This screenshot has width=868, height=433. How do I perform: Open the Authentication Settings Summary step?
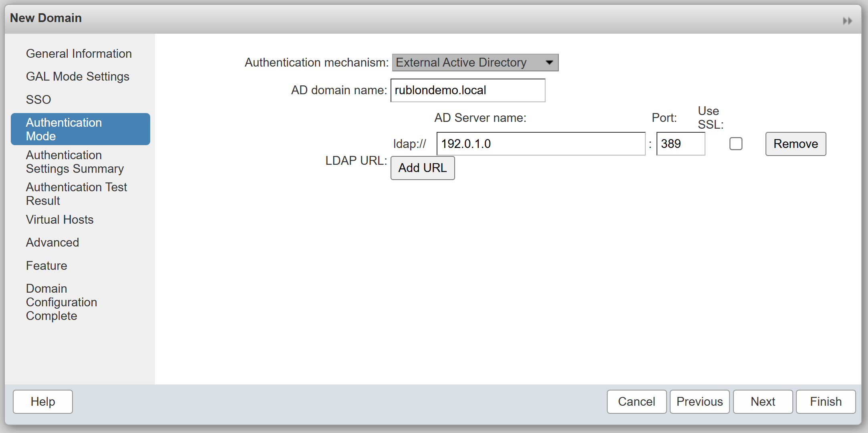click(75, 162)
